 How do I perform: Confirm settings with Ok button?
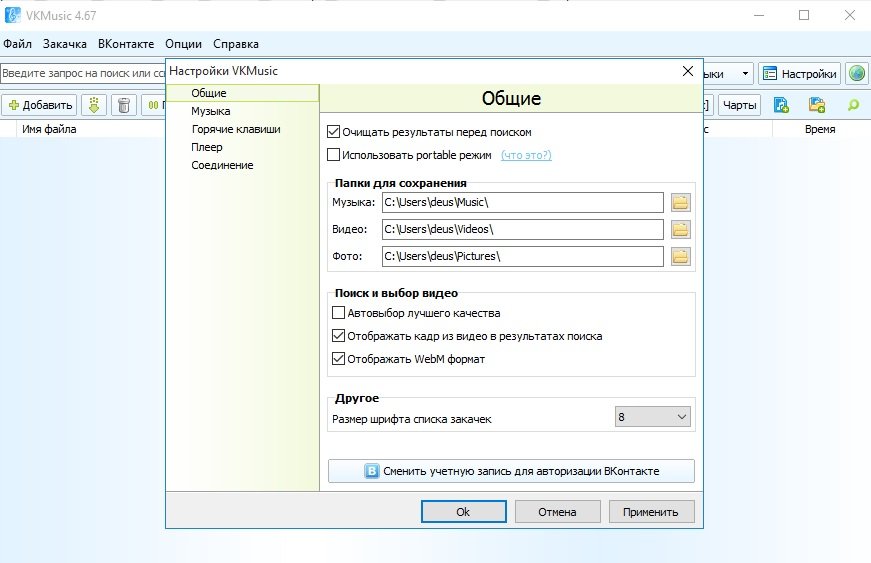463,512
